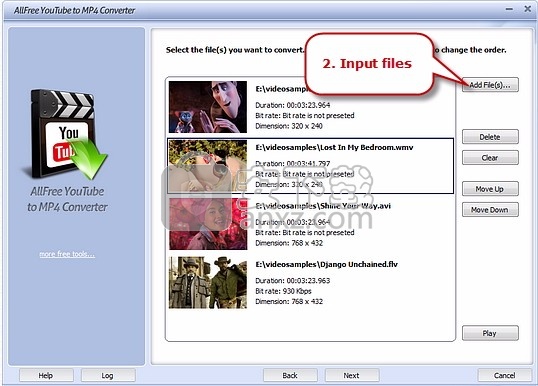The image size is (538, 386).
Task: Proceed with the Next button
Action: click(352, 375)
